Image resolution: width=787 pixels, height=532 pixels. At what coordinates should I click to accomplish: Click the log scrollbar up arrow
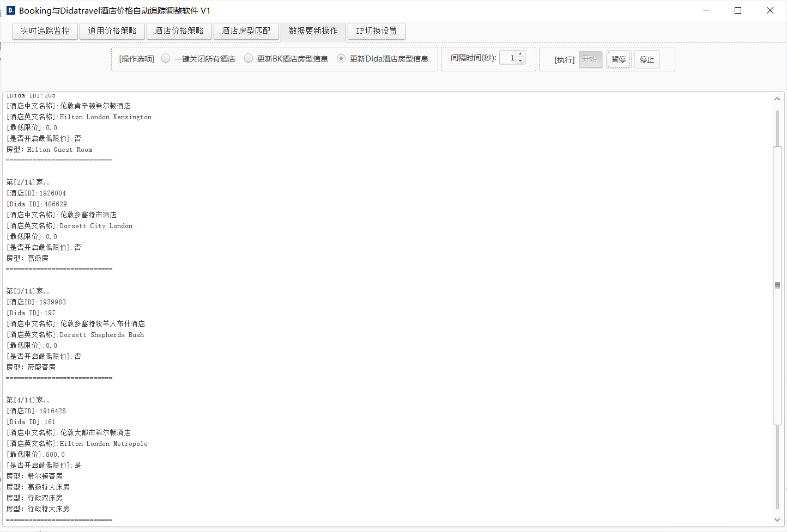[777, 99]
